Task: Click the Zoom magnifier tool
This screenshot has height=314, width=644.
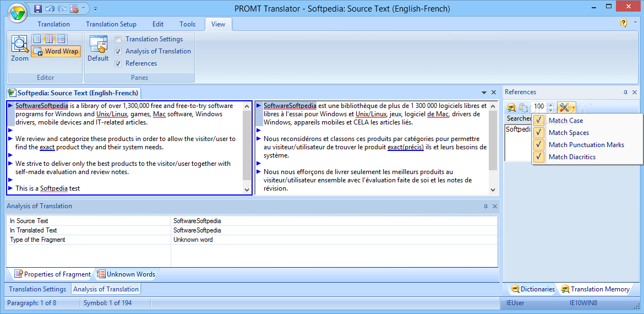Action: click(19, 48)
